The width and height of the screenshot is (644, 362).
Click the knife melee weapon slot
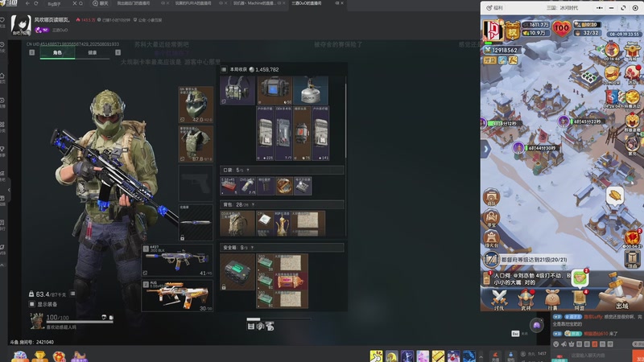coord(196,222)
